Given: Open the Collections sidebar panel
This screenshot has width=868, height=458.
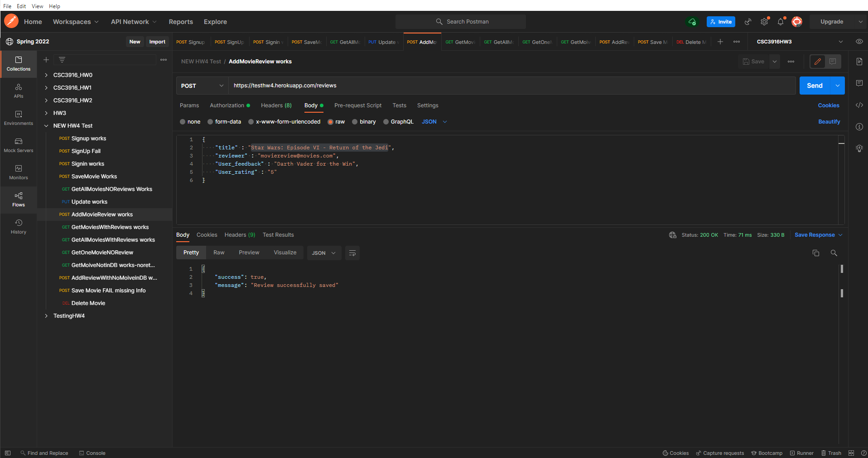Looking at the screenshot, I should click(x=18, y=64).
